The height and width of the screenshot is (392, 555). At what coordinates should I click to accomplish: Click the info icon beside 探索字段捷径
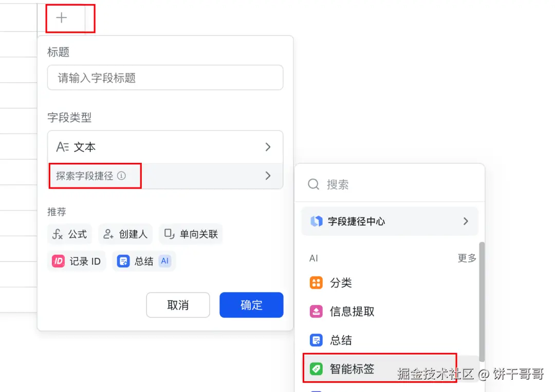pyautogui.click(x=121, y=176)
